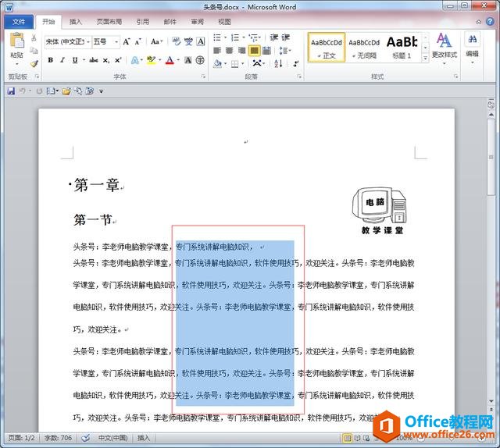Click the yellow text highlight color button
The width and height of the screenshot is (500, 448).
click(x=151, y=60)
